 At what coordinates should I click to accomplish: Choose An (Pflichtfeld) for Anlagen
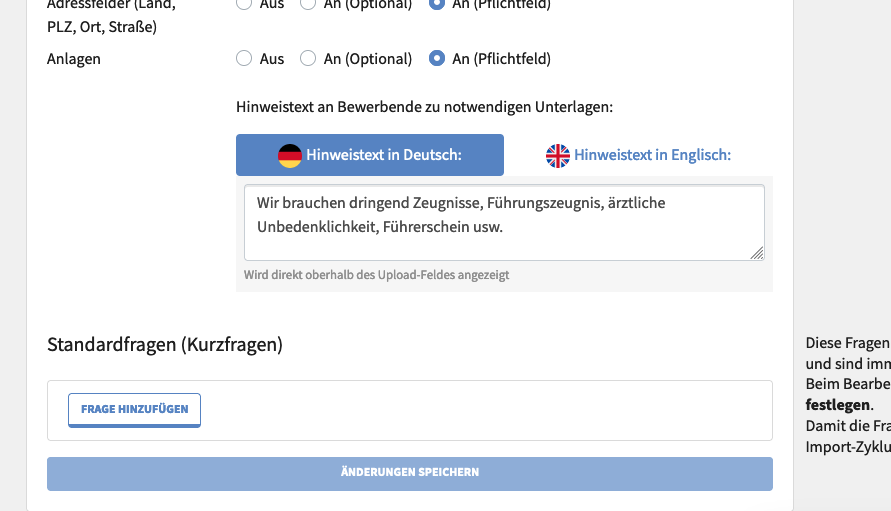click(437, 59)
